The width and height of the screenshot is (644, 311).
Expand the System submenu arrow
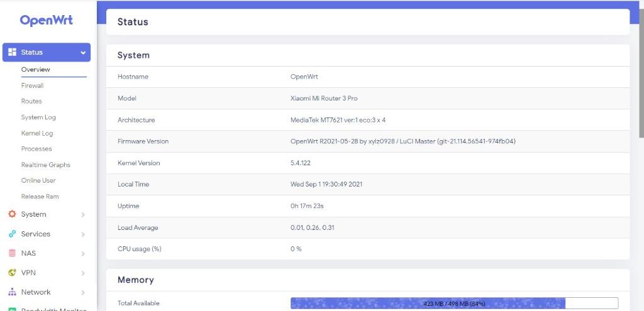(83, 215)
